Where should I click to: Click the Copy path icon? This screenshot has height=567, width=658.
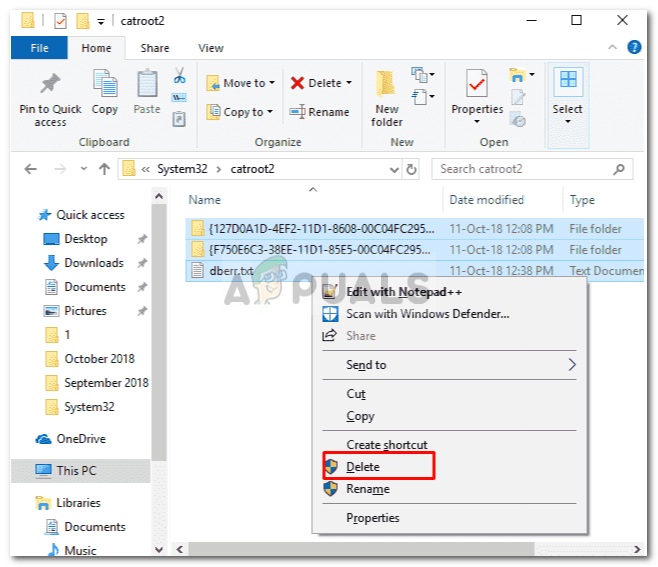pos(179,98)
